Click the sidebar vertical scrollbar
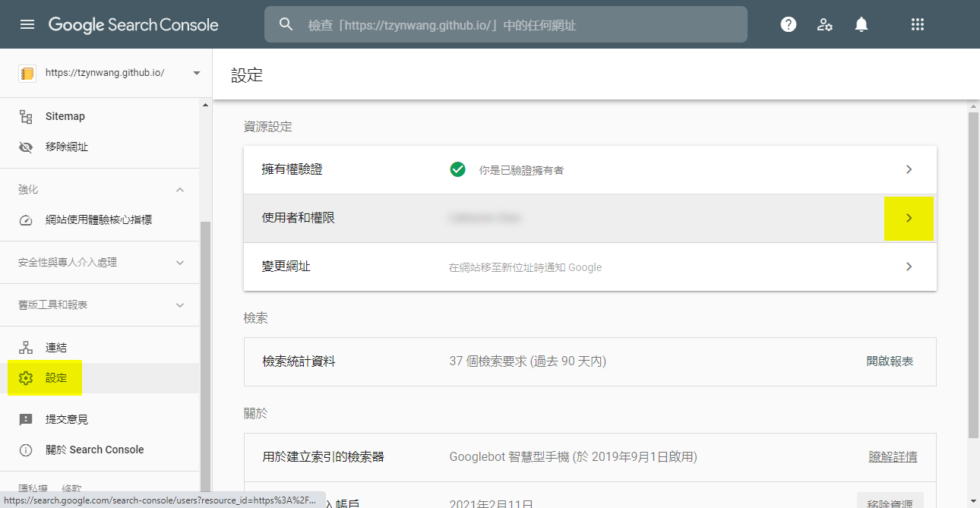 [205, 357]
